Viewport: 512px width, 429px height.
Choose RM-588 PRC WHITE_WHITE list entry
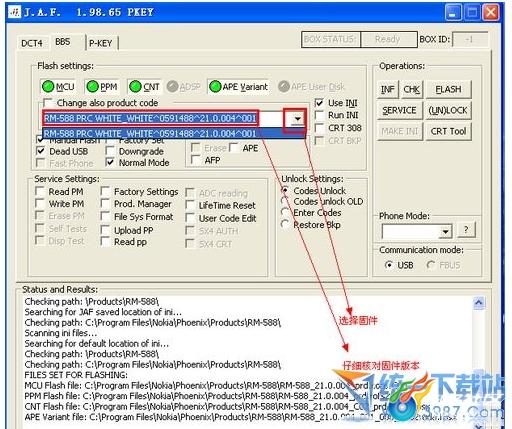(174, 134)
